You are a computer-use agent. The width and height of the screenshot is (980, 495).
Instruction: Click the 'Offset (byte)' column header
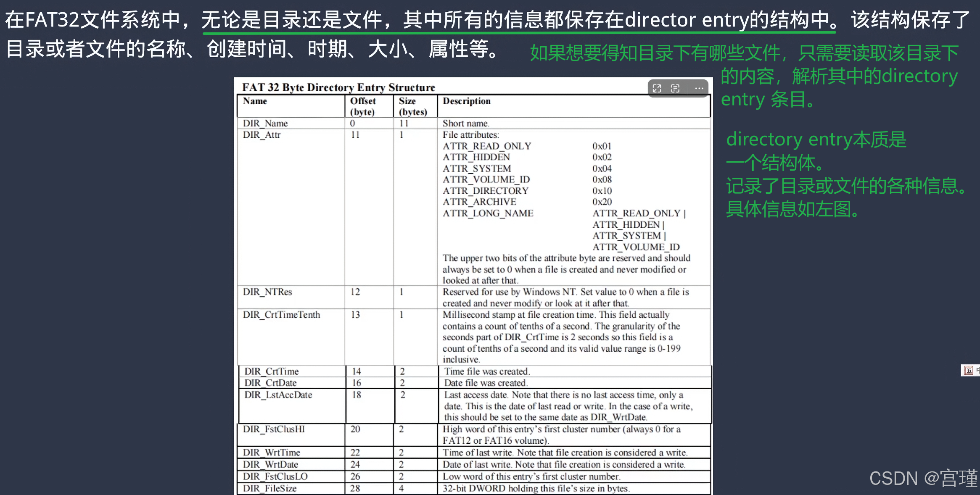click(363, 106)
